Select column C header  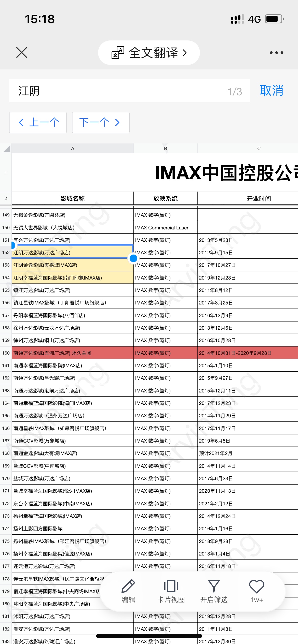(259, 149)
